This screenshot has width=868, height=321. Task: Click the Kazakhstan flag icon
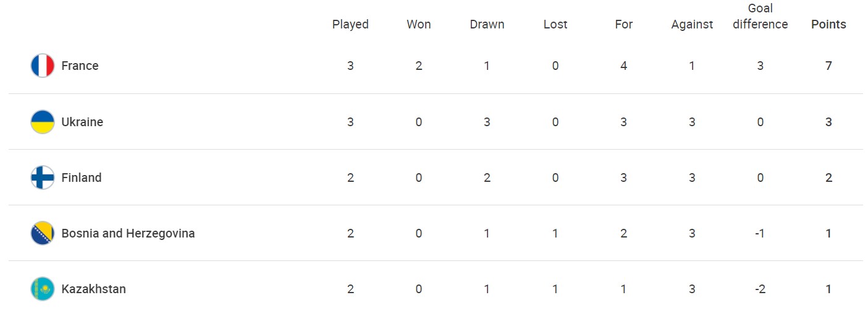43,289
